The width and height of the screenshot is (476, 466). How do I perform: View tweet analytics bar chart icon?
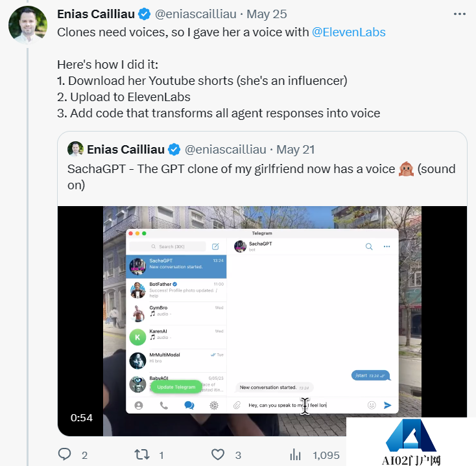click(x=296, y=454)
